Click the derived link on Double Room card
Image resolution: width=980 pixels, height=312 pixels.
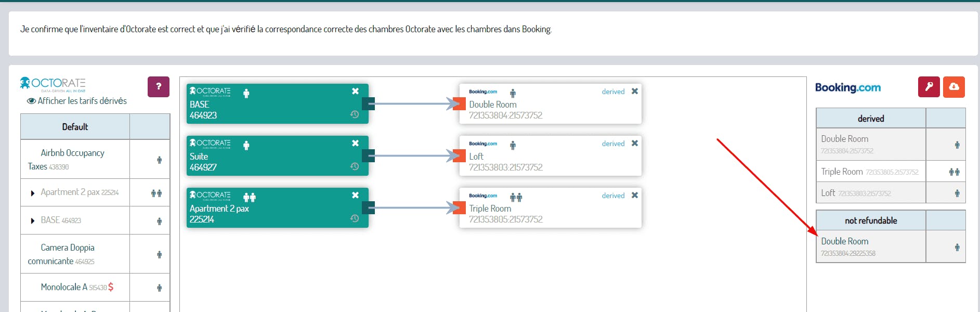pos(613,92)
